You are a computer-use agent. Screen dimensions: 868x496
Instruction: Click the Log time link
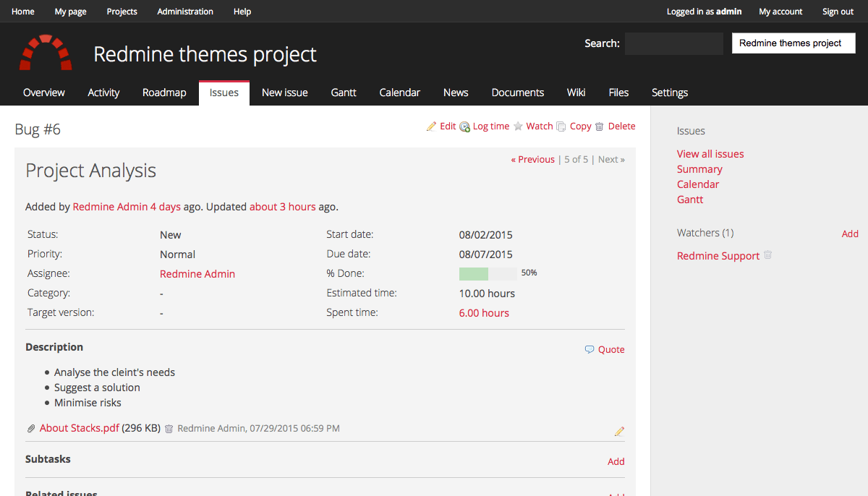pos(491,127)
